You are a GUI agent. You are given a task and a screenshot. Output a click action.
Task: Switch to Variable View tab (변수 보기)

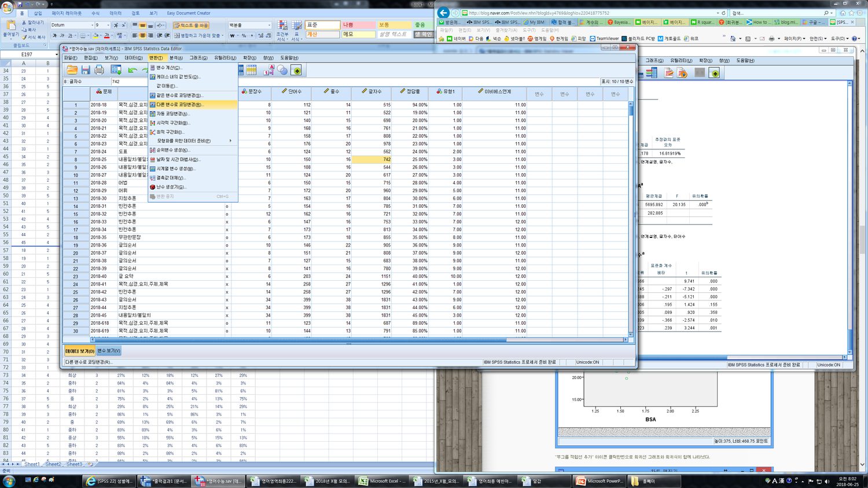tap(109, 351)
